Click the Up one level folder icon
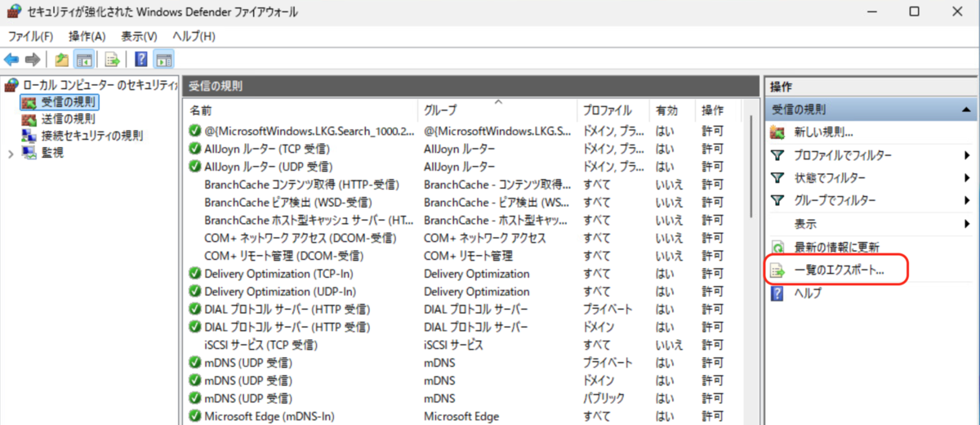This screenshot has height=425, width=980. 61,60
